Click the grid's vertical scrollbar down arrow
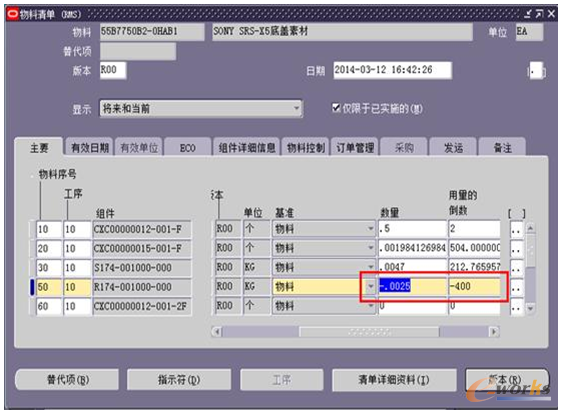The width and height of the screenshot is (561, 412). click(530, 308)
